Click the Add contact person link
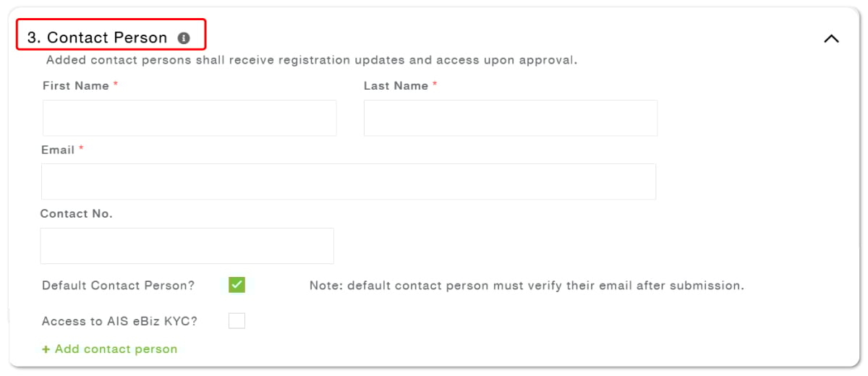 pyautogui.click(x=109, y=349)
